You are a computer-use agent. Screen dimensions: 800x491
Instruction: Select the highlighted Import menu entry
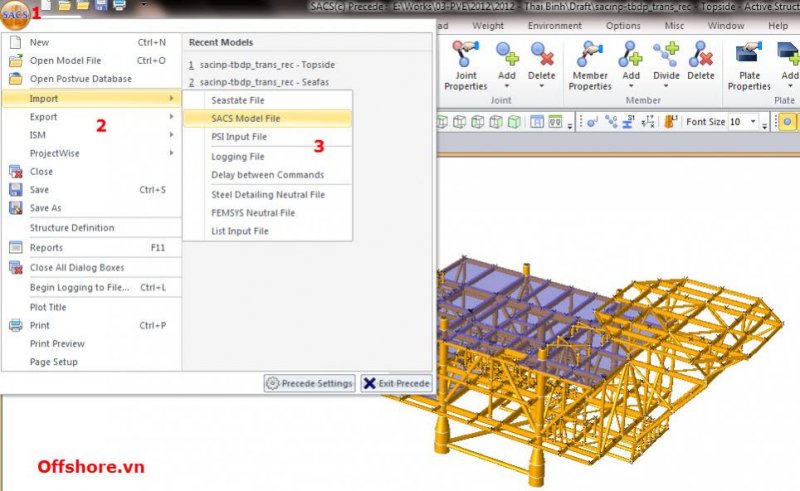click(92, 99)
